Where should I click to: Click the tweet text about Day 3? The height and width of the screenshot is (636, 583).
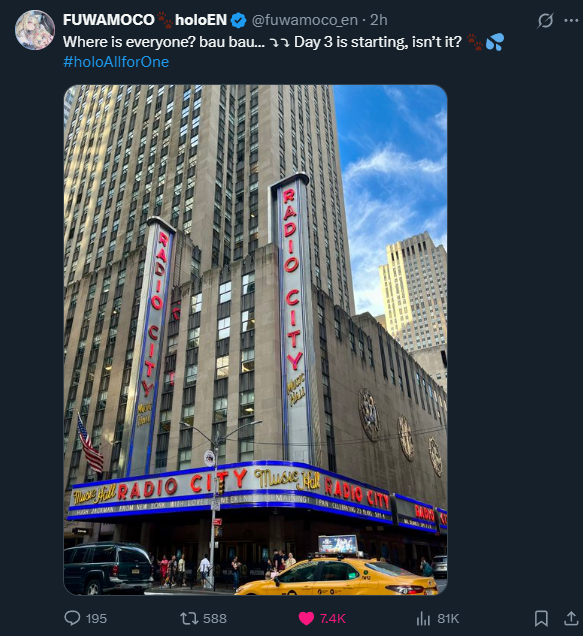pyautogui.click(x=283, y=42)
